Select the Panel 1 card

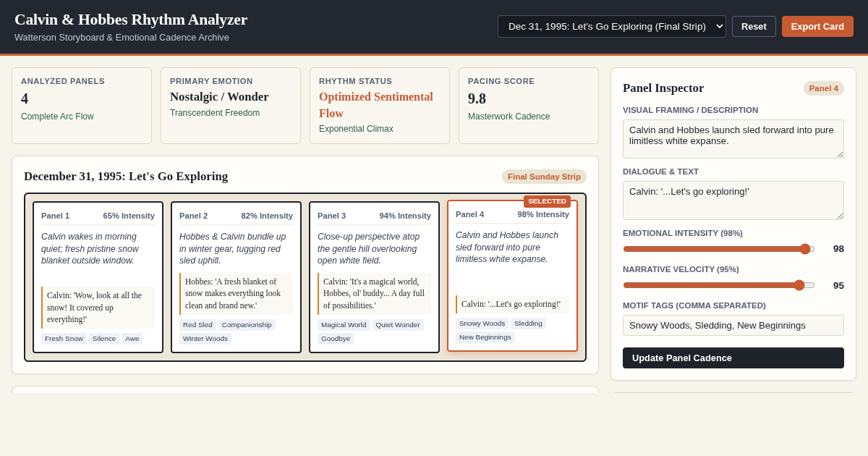(x=98, y=277)
